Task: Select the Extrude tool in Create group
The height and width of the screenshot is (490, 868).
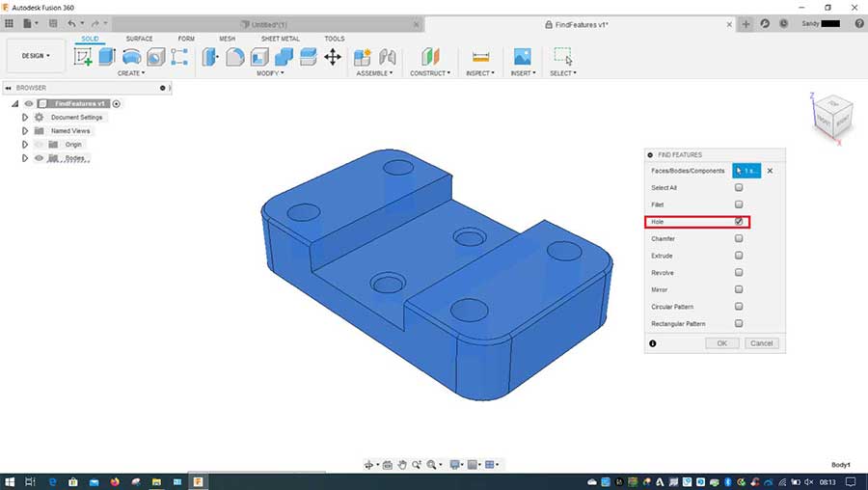Action: (107, 57)
